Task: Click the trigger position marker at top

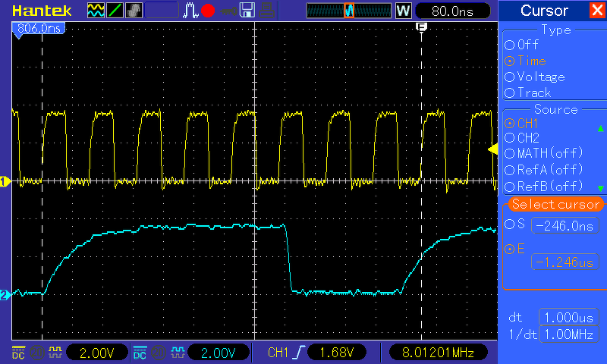Action: coord(421,27)
